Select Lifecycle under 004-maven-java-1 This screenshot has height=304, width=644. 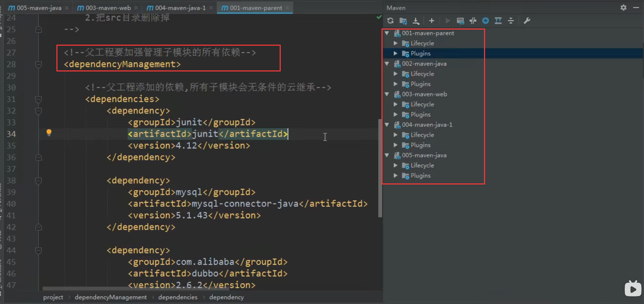422,135
